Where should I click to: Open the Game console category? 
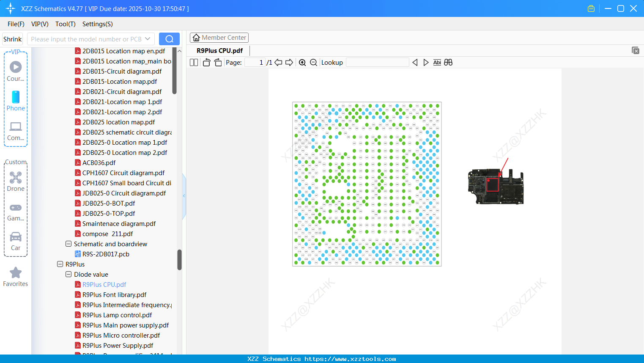pyautogui.click(x=16, y=212)
